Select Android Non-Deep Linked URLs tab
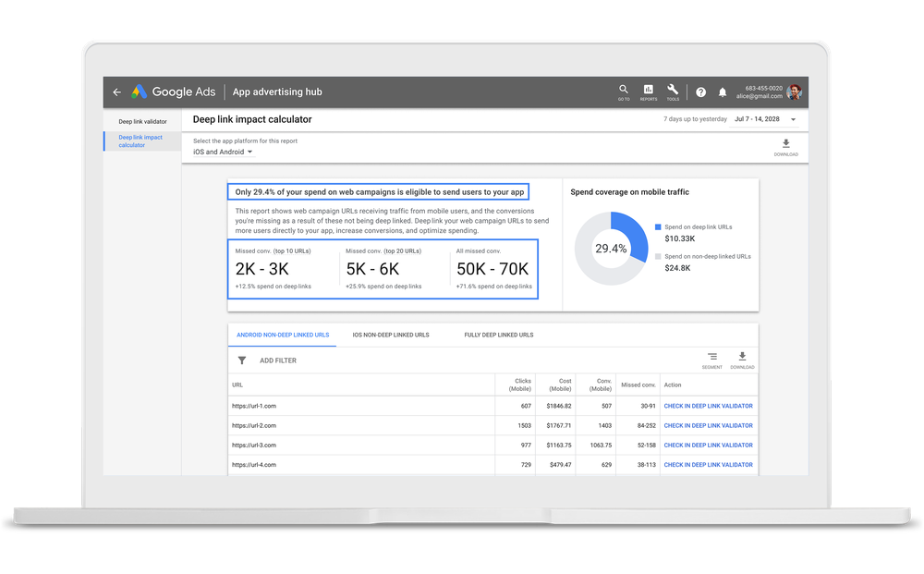This screenshot has height=574, width=924. coord(283,335)
